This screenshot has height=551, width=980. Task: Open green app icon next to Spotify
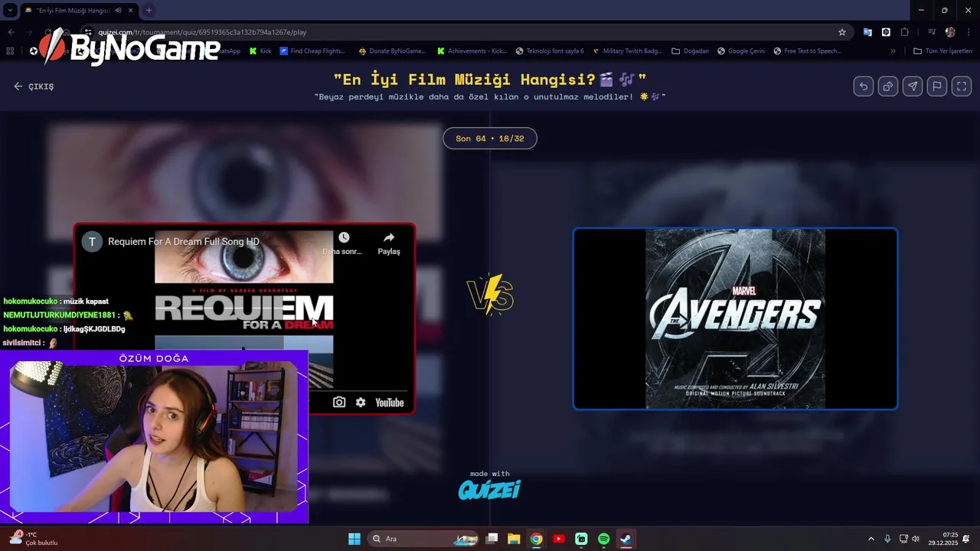tap(581, 539)
